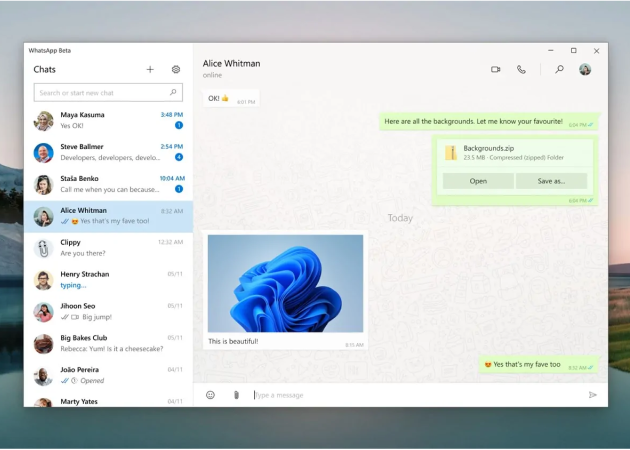Click the Open button for Backgrounds.zip
630x450 pixels.
tap(478, 181)
